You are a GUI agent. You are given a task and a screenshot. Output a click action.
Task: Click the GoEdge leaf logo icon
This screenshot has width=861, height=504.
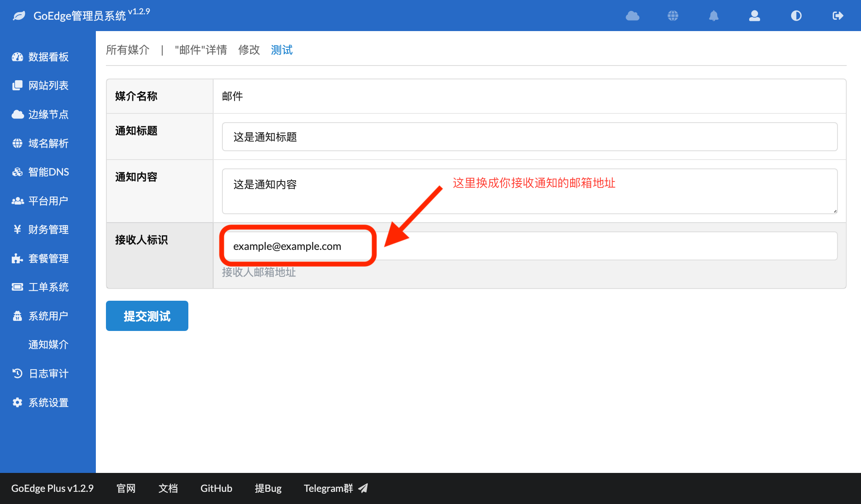[19, 16]
